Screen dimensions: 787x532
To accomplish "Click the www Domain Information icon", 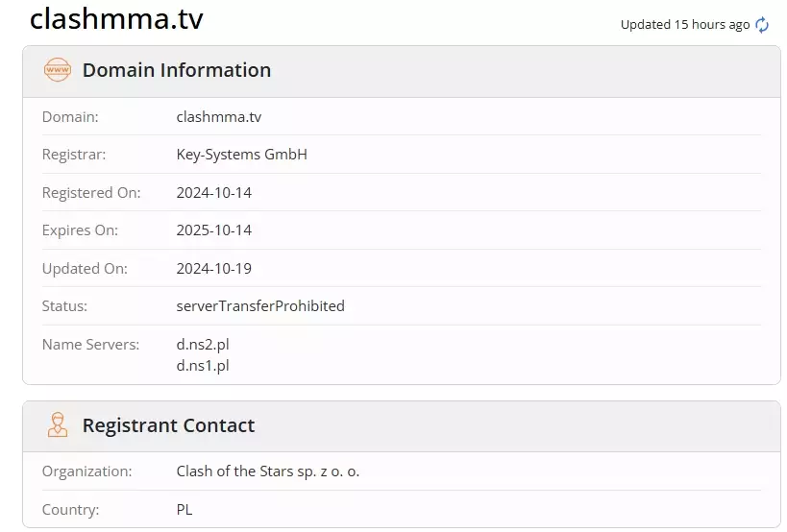I will click(x=58, y=70).
